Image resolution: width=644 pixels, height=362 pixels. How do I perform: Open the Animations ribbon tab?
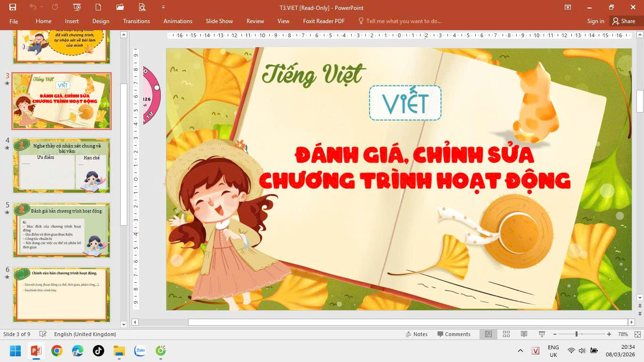pyautogui.click(x=178, y=21)
